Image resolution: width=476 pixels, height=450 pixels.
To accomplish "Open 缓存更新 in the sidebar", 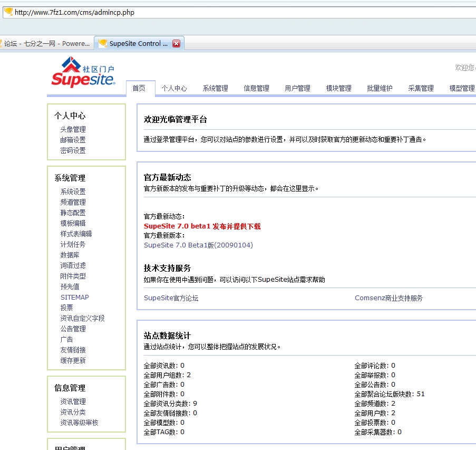I will pyautogui.click(x=73, y=360).
